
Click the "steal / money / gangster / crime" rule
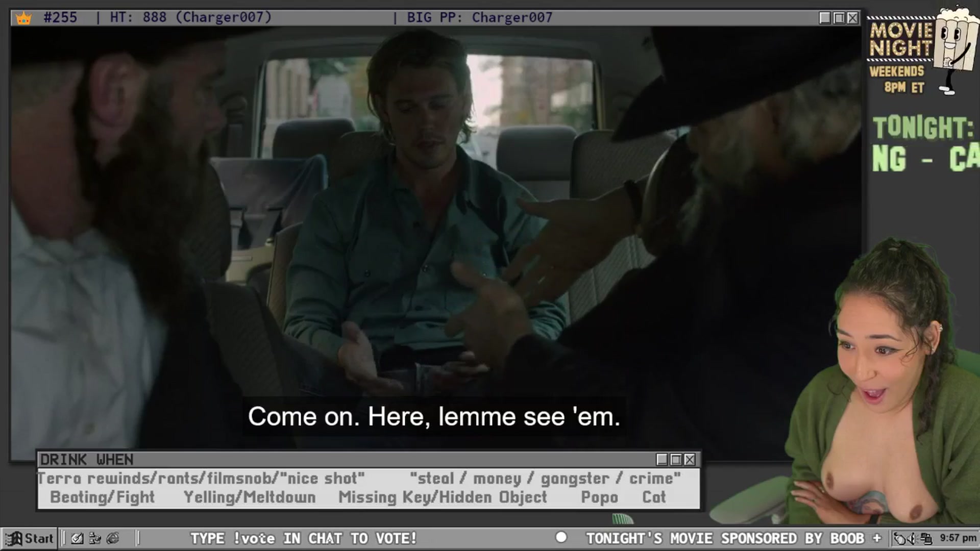click(545, 479)
